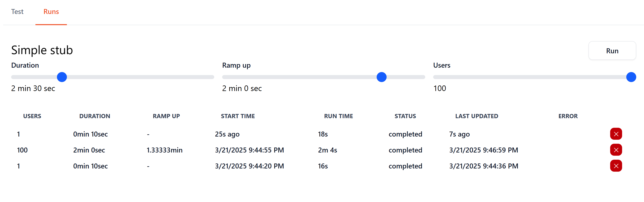Click the Duration column header
This screenshot has width=644, height=202.
coord(95,116)
